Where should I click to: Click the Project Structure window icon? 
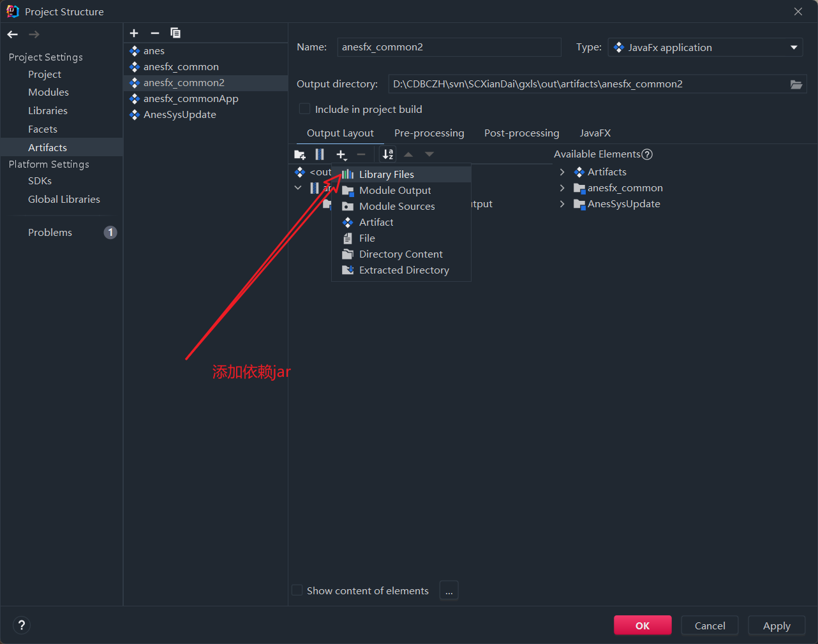12,11
